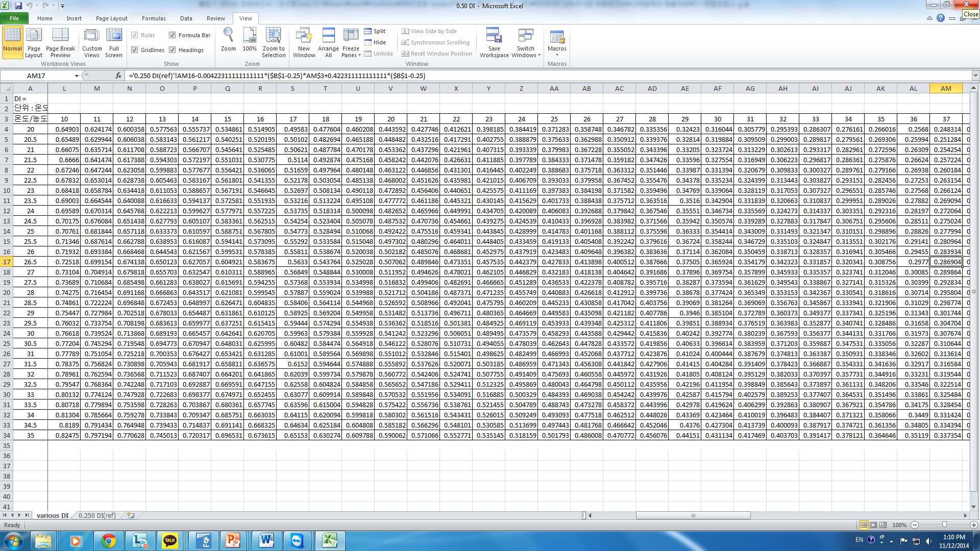980x551 pixels.
Task: Select Page Layout view in status bar
Action: click(x=873, y=525)
